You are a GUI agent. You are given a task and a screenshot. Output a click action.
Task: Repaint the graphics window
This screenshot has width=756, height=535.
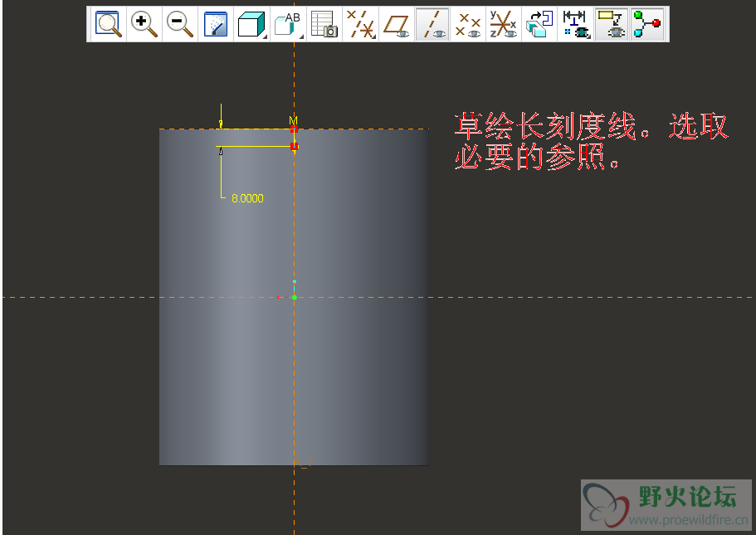coord(216,24)
